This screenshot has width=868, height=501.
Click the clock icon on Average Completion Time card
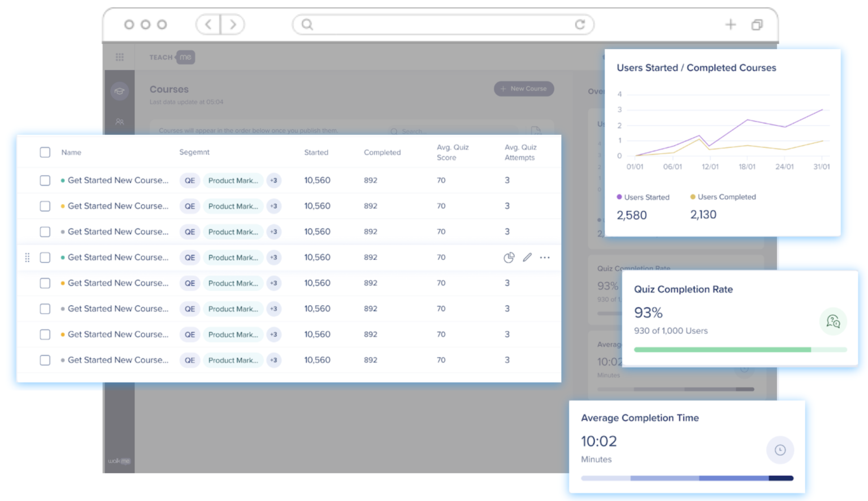click(x=780, y=450)
